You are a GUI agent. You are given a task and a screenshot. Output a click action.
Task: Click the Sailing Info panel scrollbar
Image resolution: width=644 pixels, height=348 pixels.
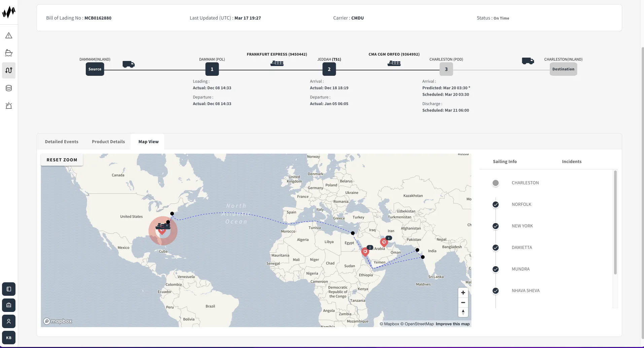point(615,222)
